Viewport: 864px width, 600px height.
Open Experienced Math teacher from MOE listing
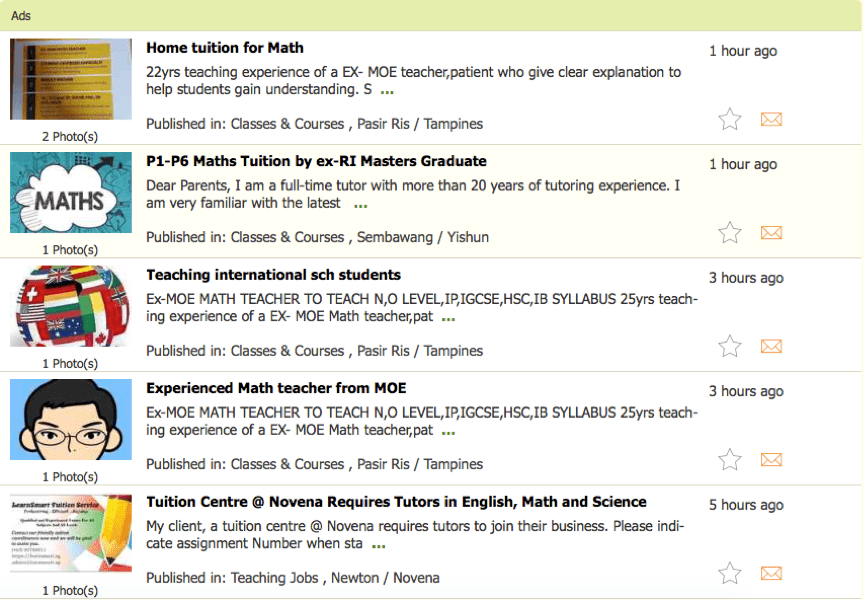click(276, 388)
